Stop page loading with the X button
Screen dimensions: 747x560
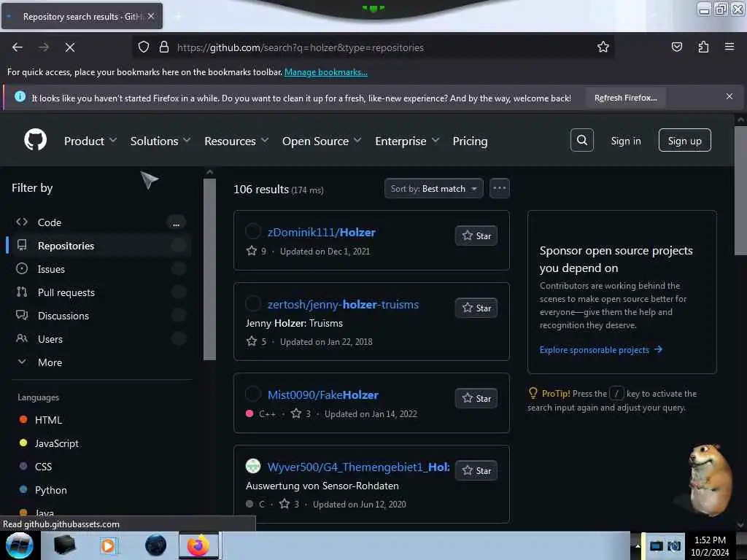[x=69, y=47]
